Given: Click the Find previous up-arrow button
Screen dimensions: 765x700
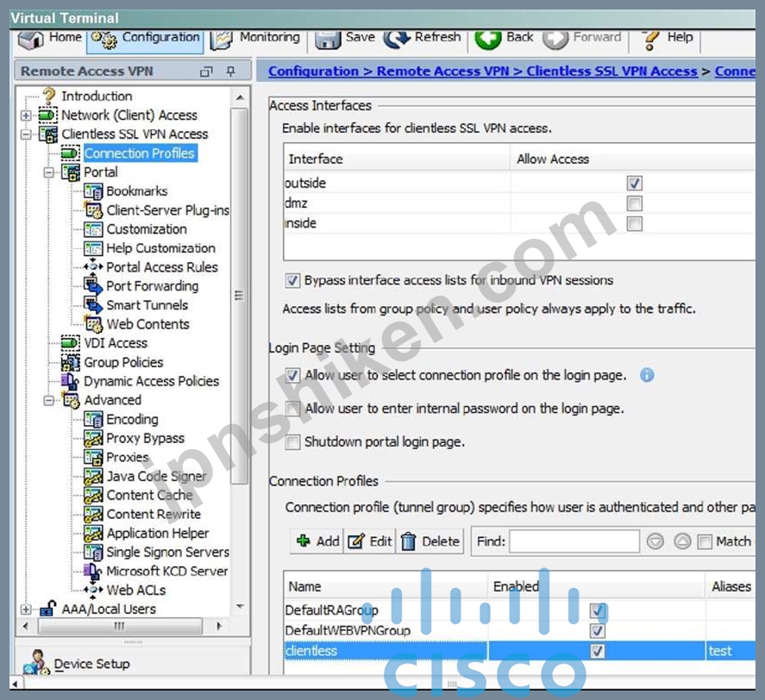Looking at the screenshot, I should pyautogui.click(x=682, y=541).
